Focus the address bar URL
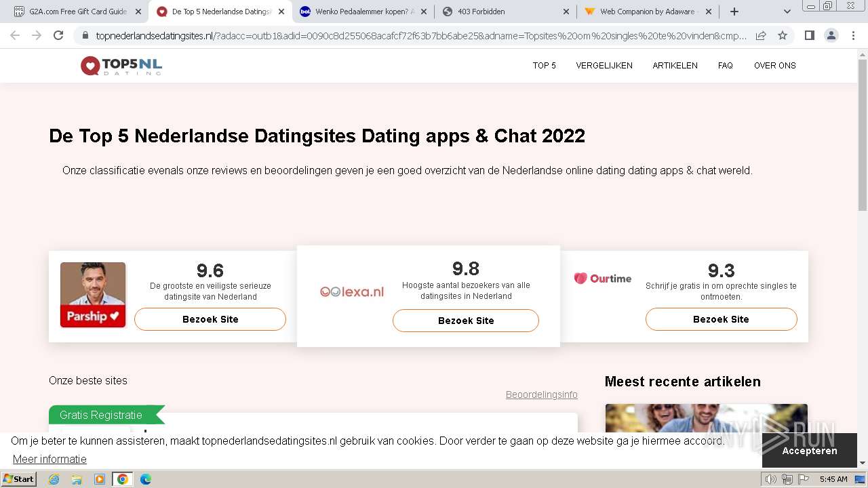Screen dimensions: 868x488 click(420, 36)
